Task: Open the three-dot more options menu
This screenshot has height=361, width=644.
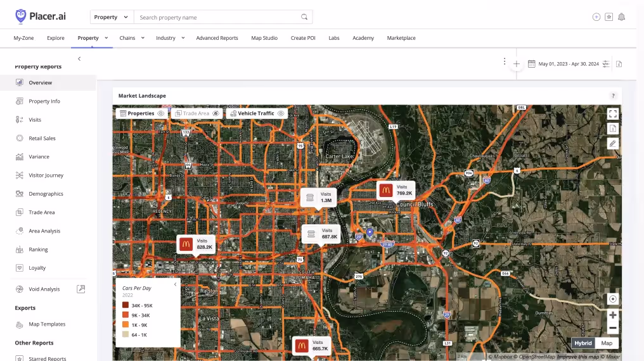Action: point(505,61)
